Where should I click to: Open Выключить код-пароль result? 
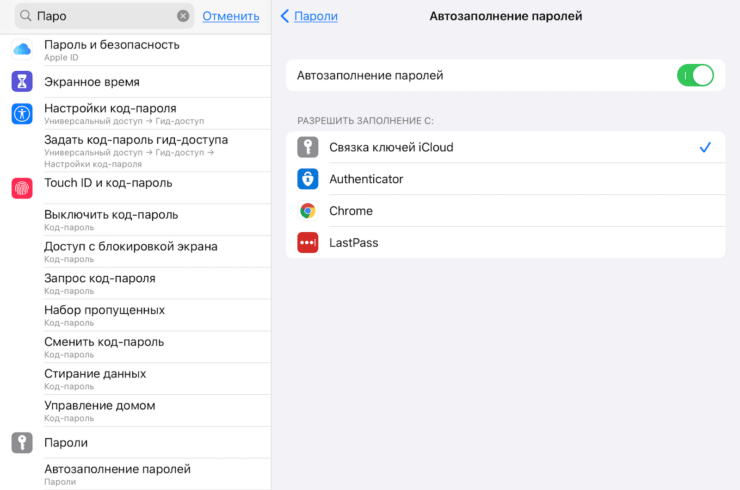pyautogui.click(x=135, y=220)
